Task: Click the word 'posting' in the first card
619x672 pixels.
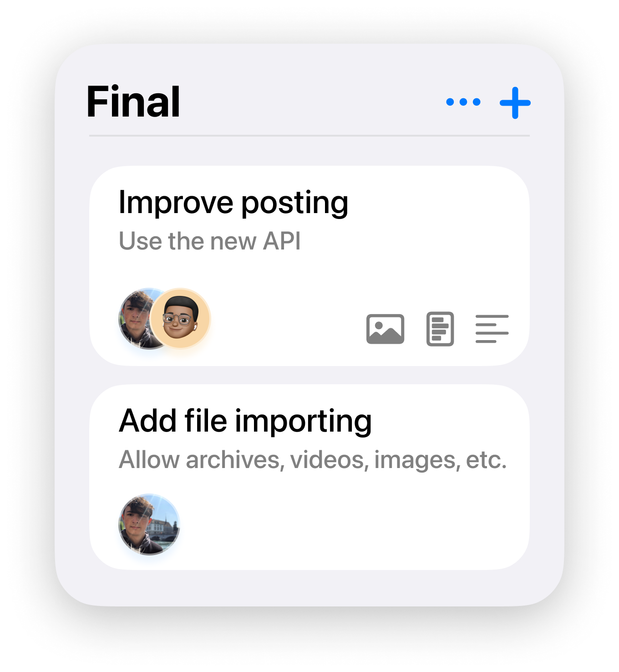Action: [295, 204]
